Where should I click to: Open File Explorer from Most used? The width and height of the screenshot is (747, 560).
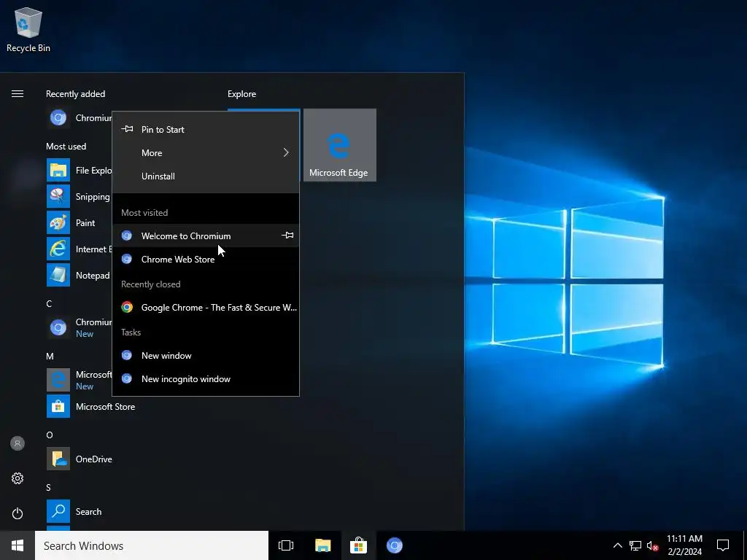(79, 171)
